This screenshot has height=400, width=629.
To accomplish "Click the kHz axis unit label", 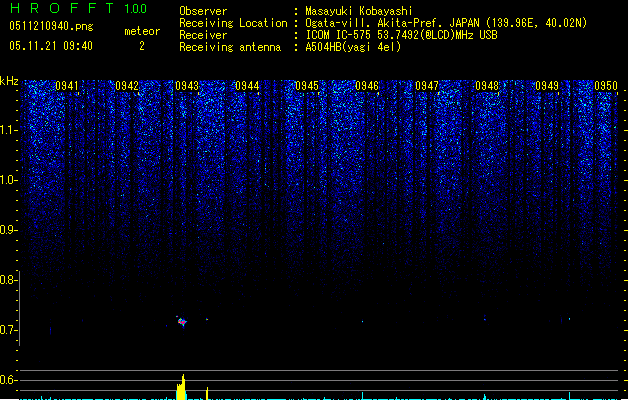I will pos(9,81).
